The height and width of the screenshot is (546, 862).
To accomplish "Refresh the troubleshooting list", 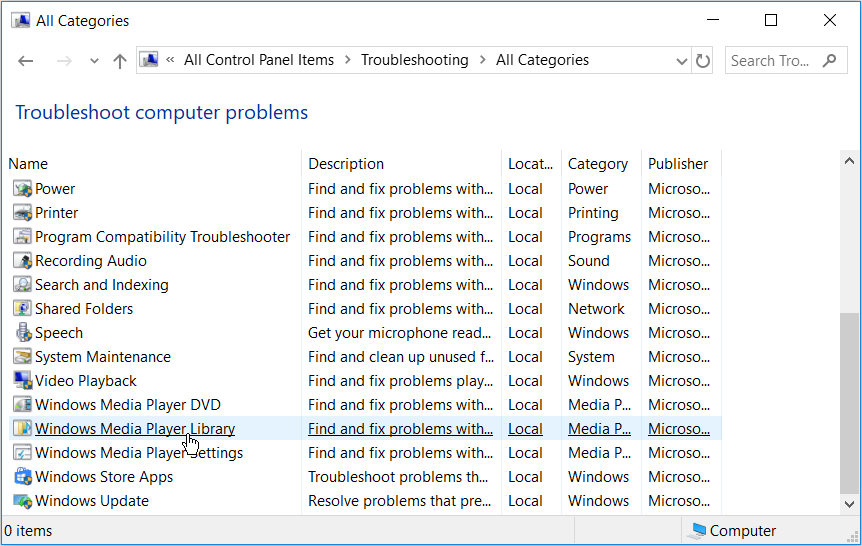I will click(703, 61).
